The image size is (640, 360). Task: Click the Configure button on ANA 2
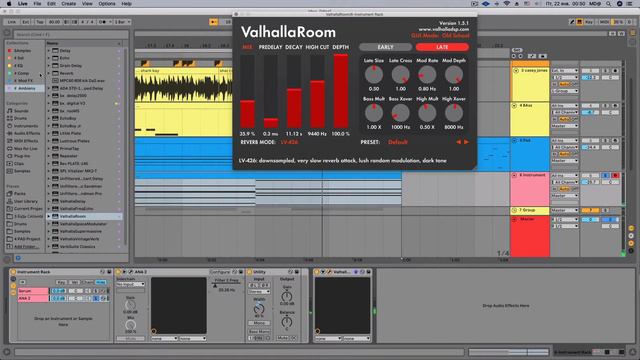[220, 272]
